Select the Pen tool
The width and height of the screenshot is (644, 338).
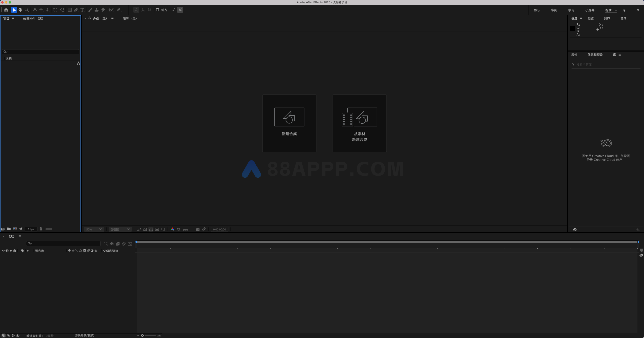coord(76,10)
